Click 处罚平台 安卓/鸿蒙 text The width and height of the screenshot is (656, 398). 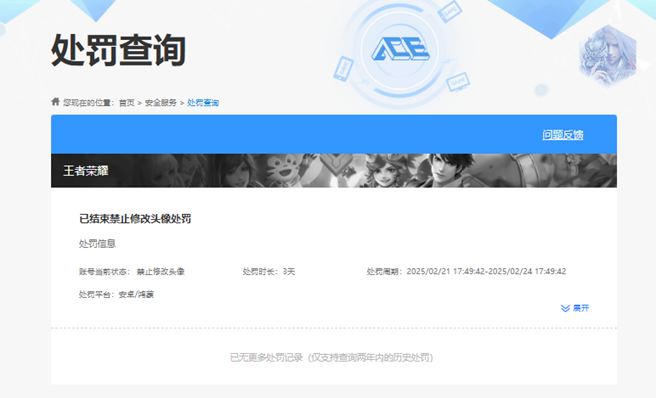[116, 294]
